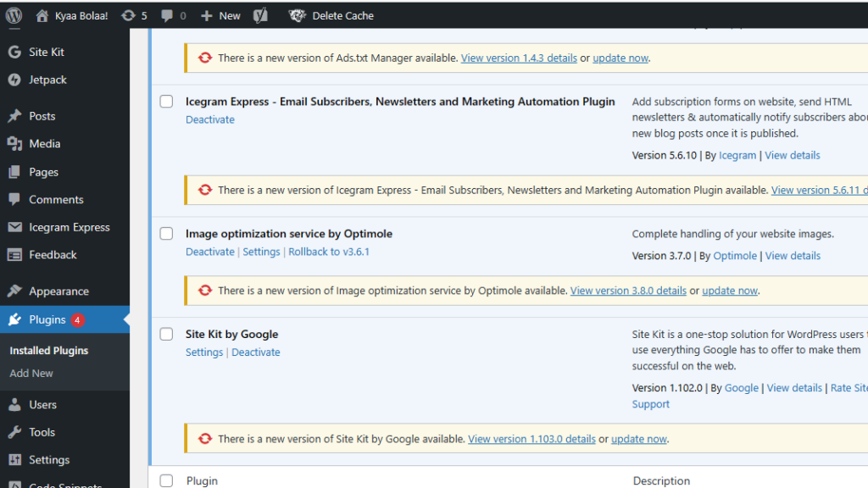Click the Users person icon
Image resolution: width=868 pixels, height=488 pixels.
click(x=14, y=404)
